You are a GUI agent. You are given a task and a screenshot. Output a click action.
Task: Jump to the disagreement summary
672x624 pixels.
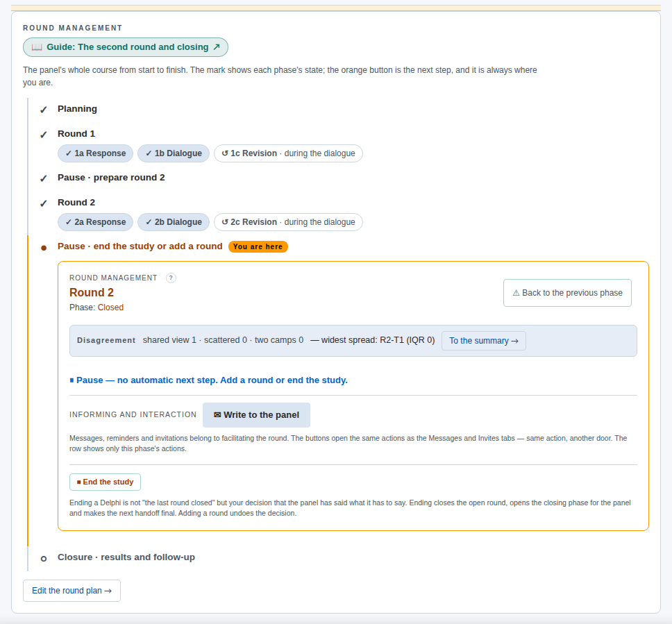pyautogui.click(x=484, y=341)
